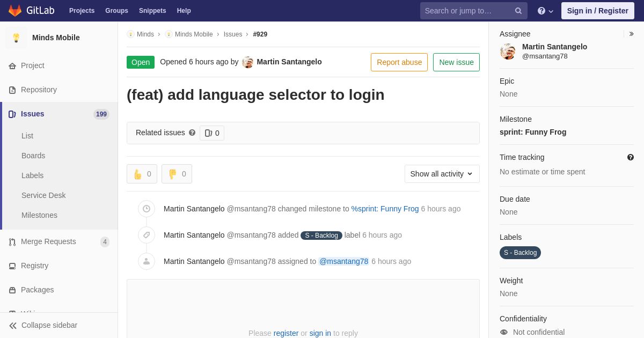
Task: Click the S - Backlog label in activity
Action: pos(321,236)
